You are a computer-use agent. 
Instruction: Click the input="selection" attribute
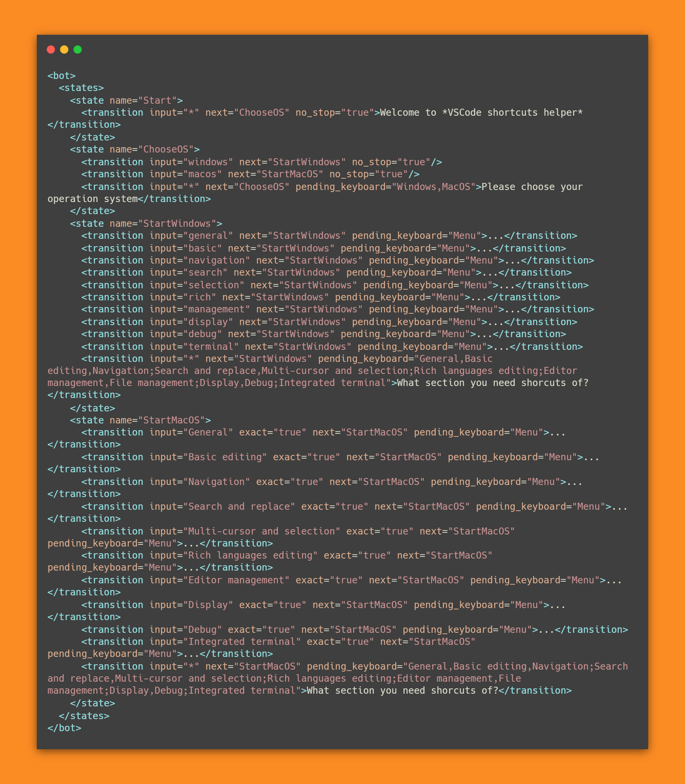coord(197,285)
